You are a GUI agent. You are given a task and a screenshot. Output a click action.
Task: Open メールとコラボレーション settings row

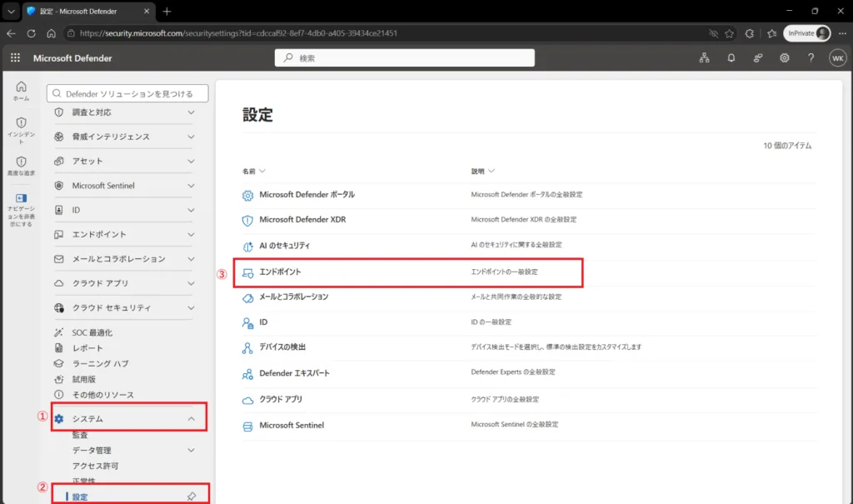pyautogui.click(x=529, y=297)
